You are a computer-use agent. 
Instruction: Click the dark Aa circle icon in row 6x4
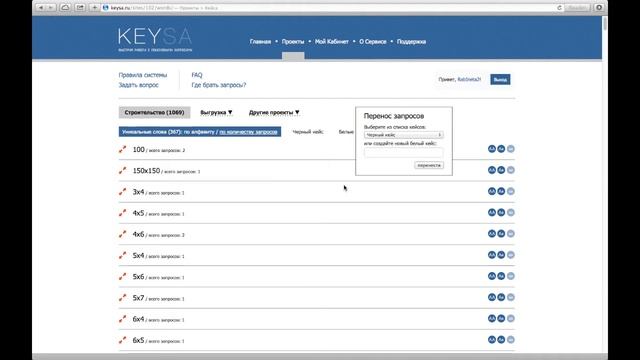click(501, 319)
